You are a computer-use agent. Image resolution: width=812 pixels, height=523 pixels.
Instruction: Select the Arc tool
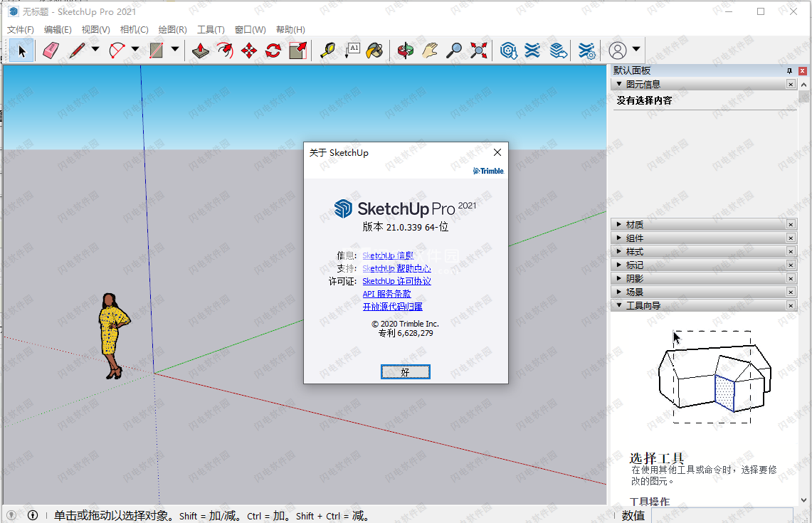point(117,51)
